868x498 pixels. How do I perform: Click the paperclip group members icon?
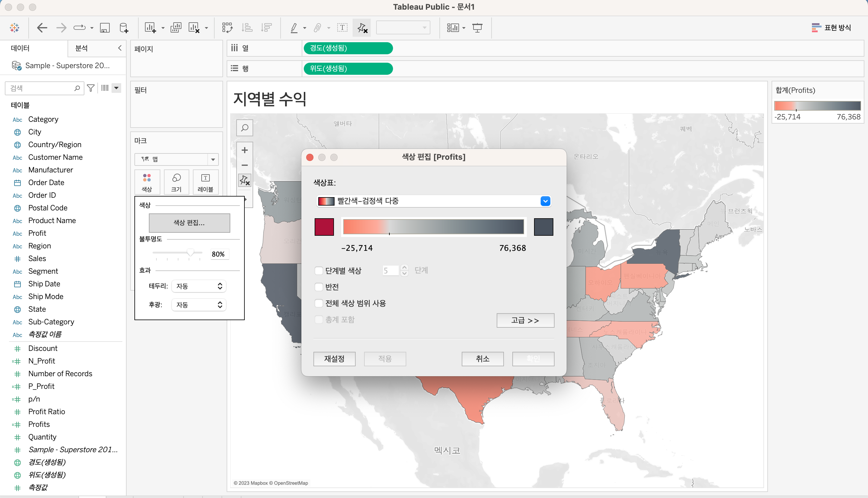tap(318, 28)
